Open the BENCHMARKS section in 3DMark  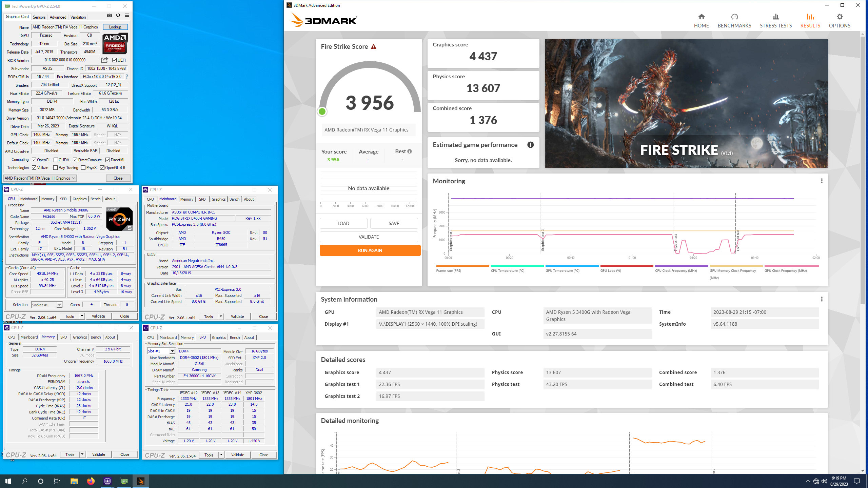coord(734,21)
